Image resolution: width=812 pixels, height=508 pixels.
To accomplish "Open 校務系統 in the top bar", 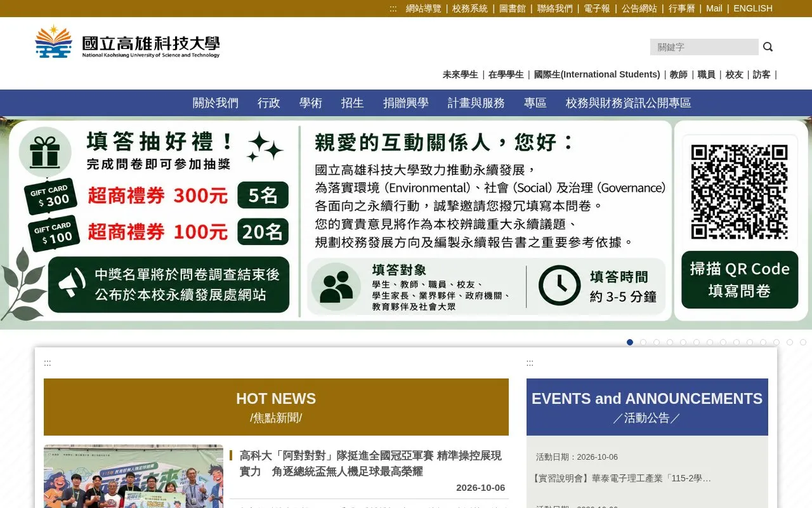I will (x=470, y=8).
